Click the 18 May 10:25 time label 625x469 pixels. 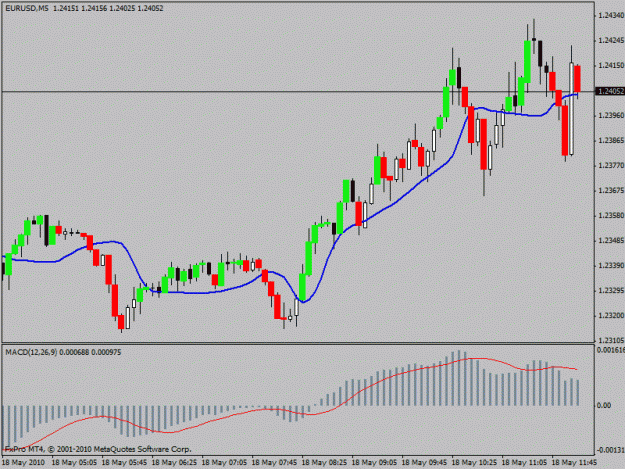(x=474, y=463)
